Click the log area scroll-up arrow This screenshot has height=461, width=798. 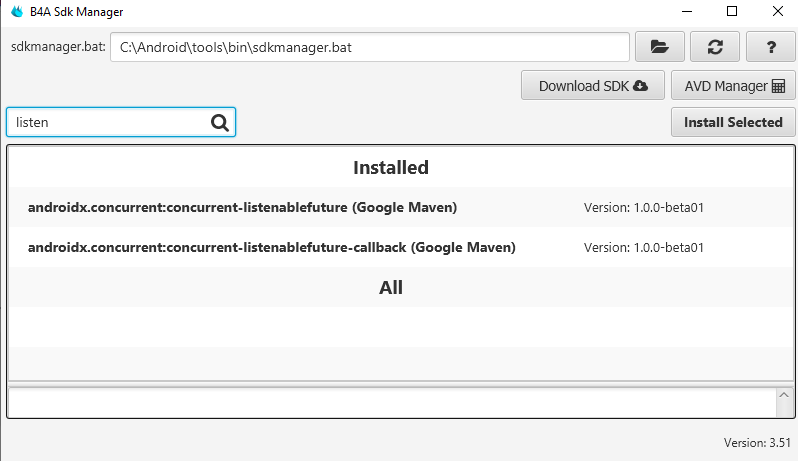click(x=784, y=397)
